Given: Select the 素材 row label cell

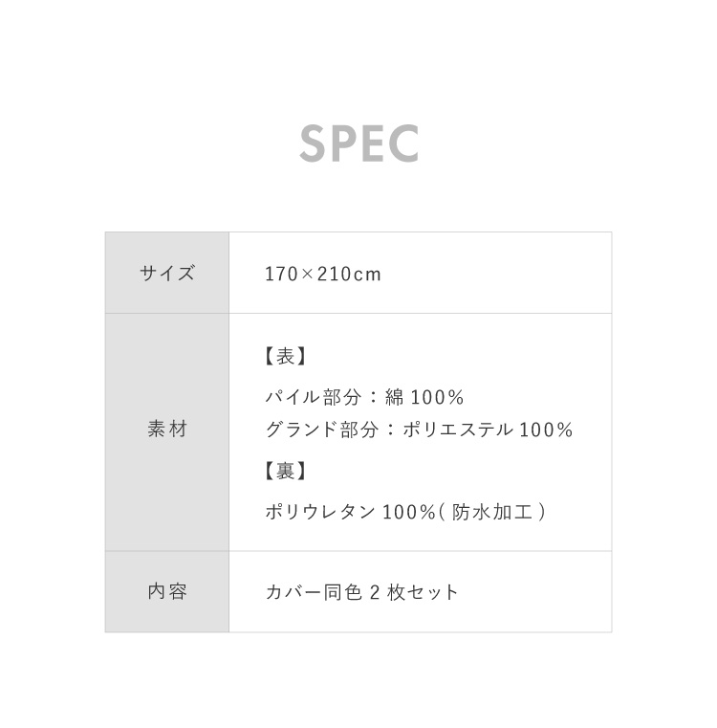Looking at the screenshot, I should 167,430.
